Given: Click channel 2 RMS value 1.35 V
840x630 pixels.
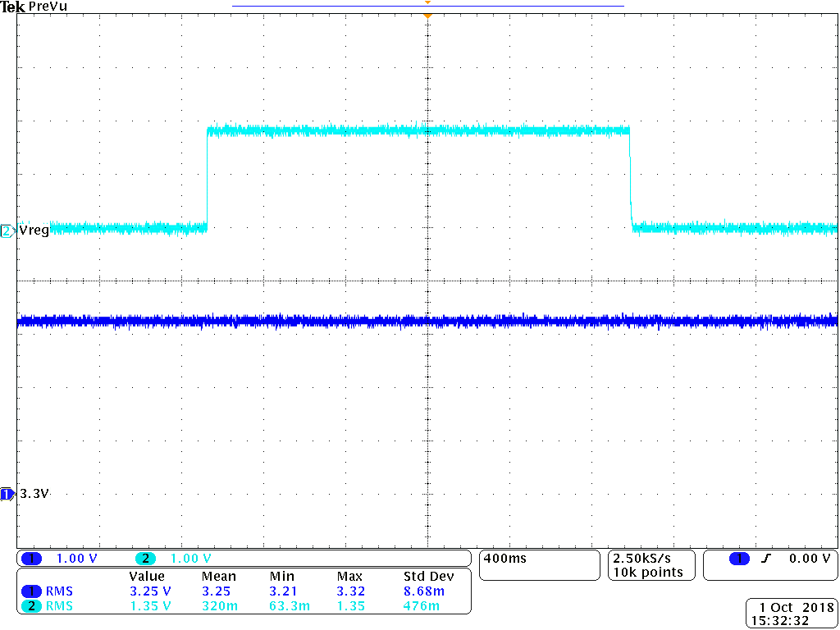Looking at the screenshot, I should [150, 606].
